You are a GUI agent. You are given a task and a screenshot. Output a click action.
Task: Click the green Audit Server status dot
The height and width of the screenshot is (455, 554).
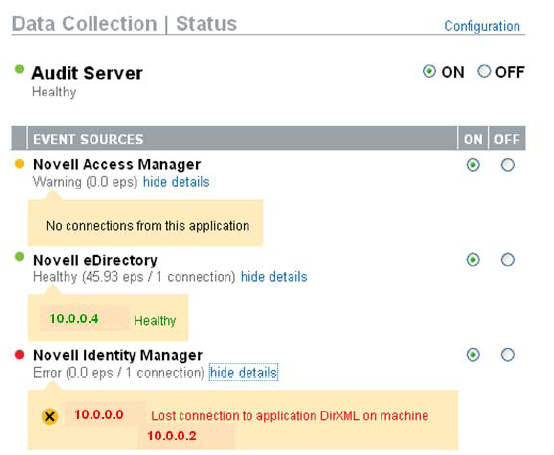19,69
